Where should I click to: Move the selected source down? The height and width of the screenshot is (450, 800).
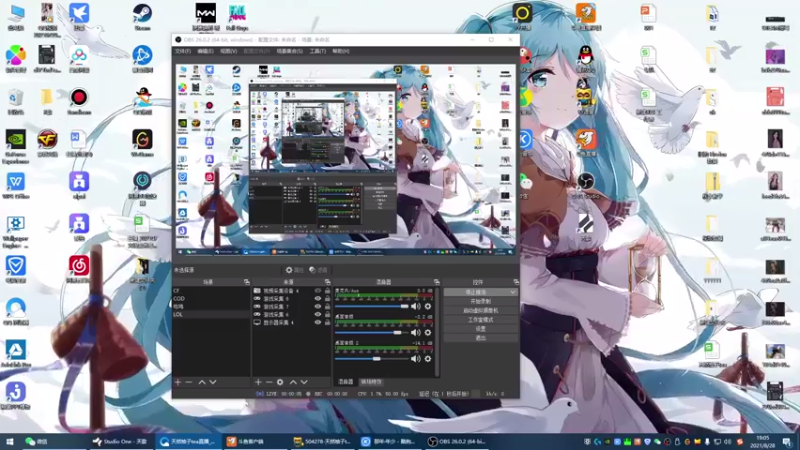[x=304, y=382]
